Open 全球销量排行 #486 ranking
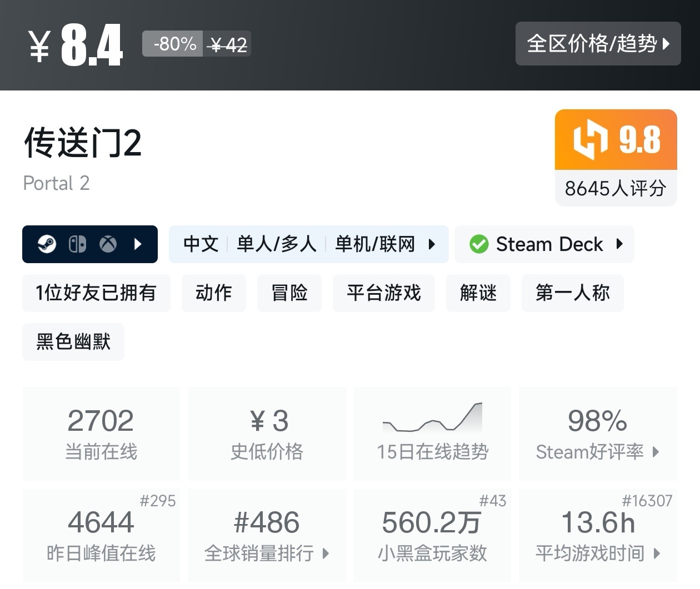700x589 pixels. coord(267,535)
